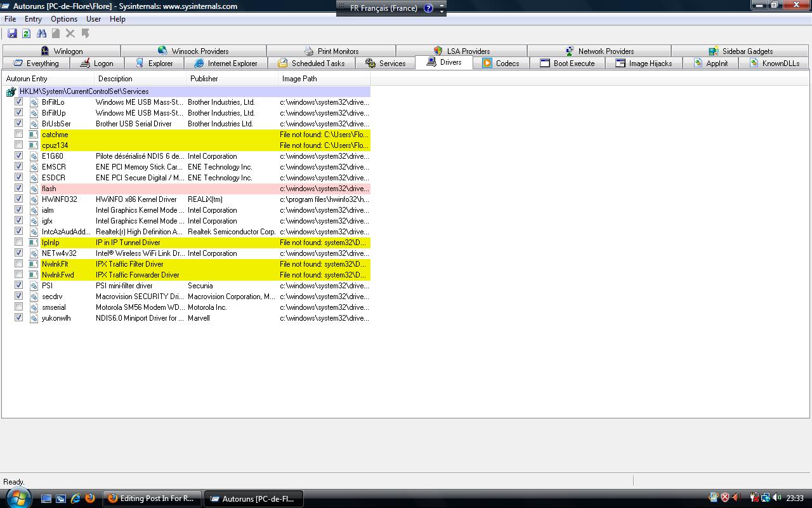812x508 pixels.
Task: Open the network connection tray icon
Action: pyautogui.click(x=766, y=498)
